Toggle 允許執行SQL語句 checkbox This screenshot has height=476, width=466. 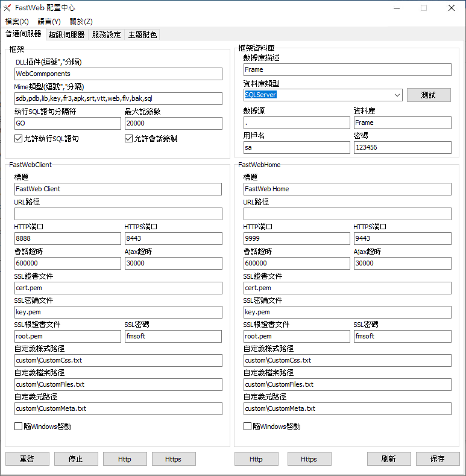tap(18, 139)
